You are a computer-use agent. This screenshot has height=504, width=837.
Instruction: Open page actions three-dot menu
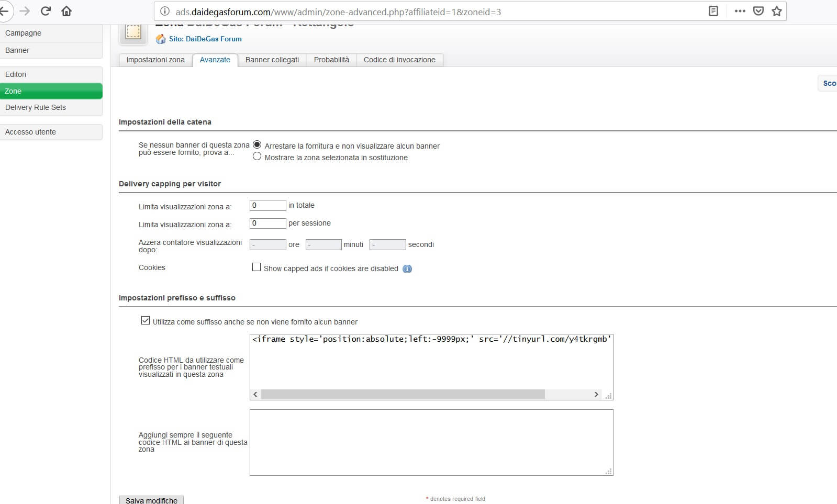740,11
